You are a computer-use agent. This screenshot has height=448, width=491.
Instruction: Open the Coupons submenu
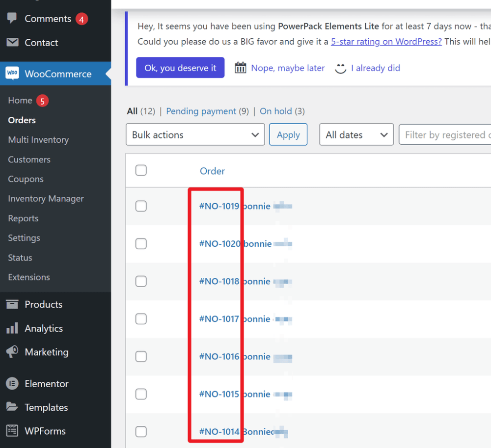pyautogui.click(x=26, y=179)
